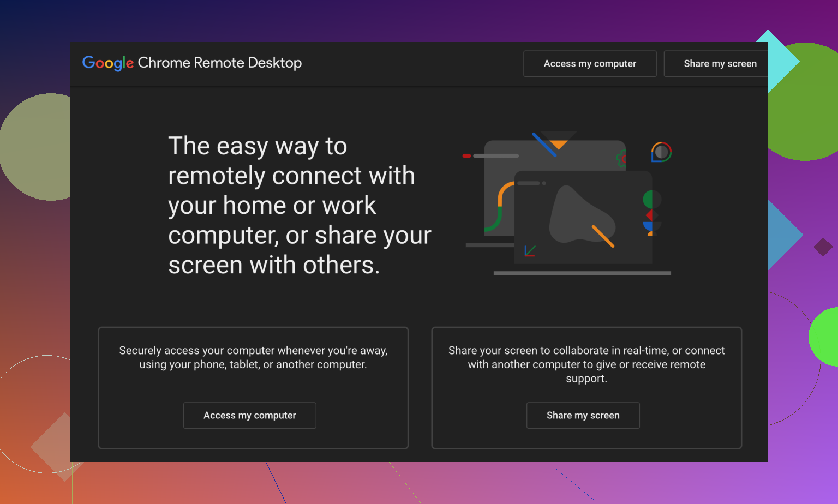Viewport: 838px width, 504px height.
Task: Click the laptop illustration graphic
Action: 568,203
